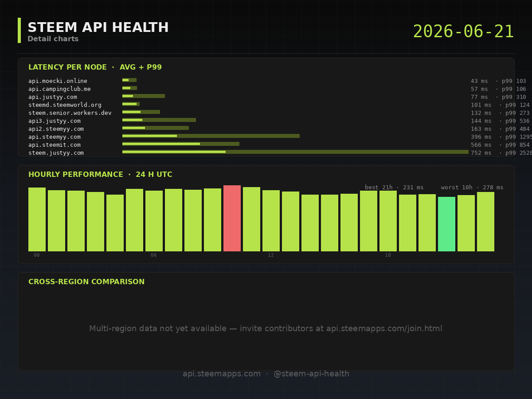Image resolution: width=532 pixels, height=399 pixels.
Task: Select node name api.moecki.online
Action: 58,81
